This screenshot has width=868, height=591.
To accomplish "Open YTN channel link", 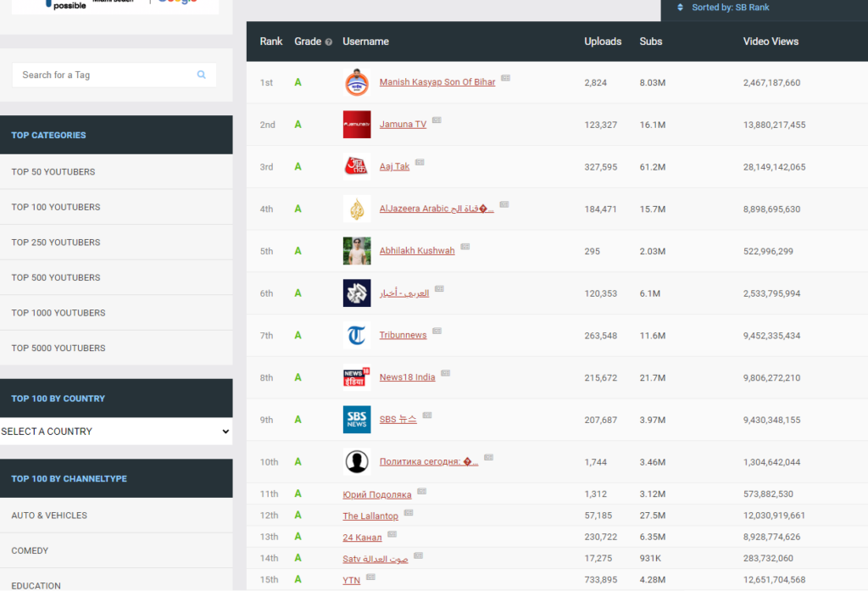I will pos(352,581).
